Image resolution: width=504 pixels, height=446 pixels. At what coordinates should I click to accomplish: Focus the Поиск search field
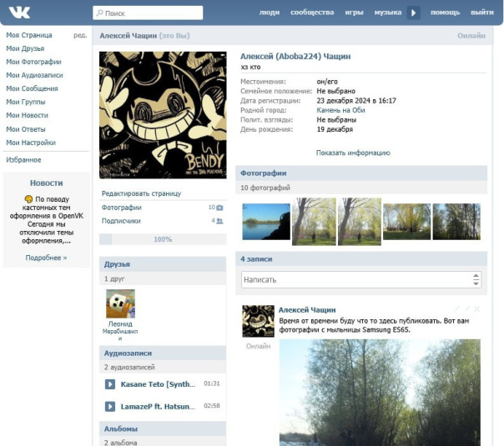148,13
